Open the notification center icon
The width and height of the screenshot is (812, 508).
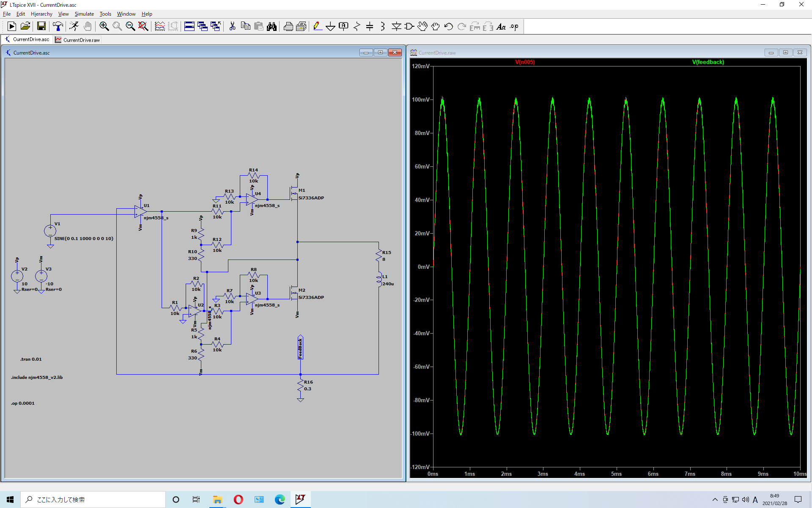tap(798, 500)
